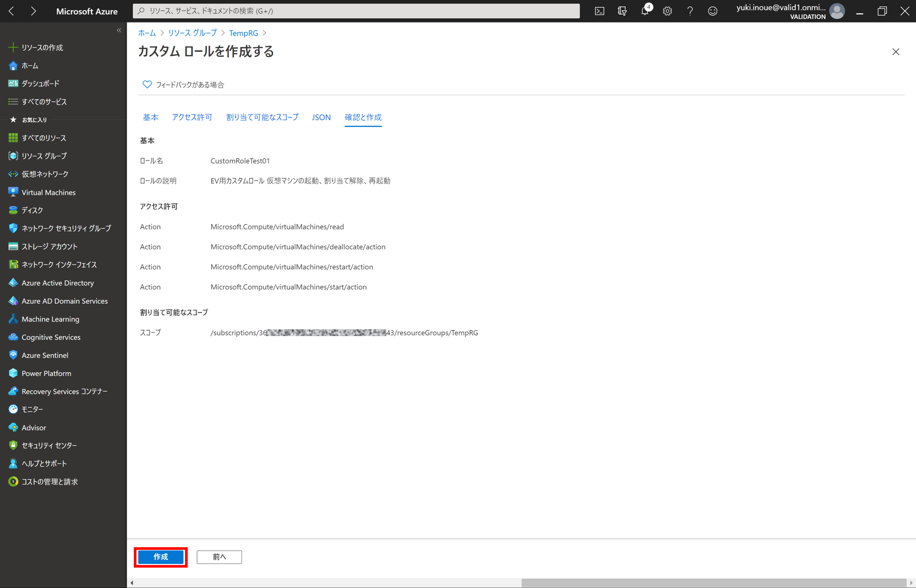Click the お気に入り star icon
Image resolution: width=916 pixels, height=588 pixels.
(x=13, y=120)
